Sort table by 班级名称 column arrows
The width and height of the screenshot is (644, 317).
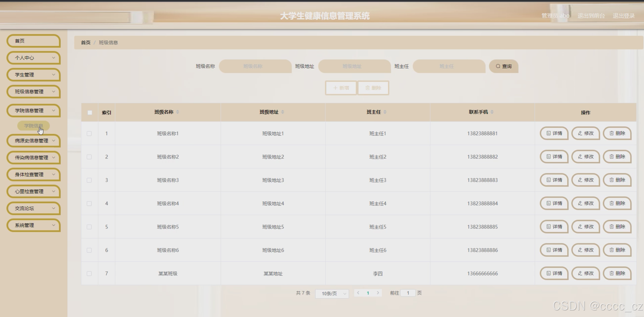[x=177, y=112]
